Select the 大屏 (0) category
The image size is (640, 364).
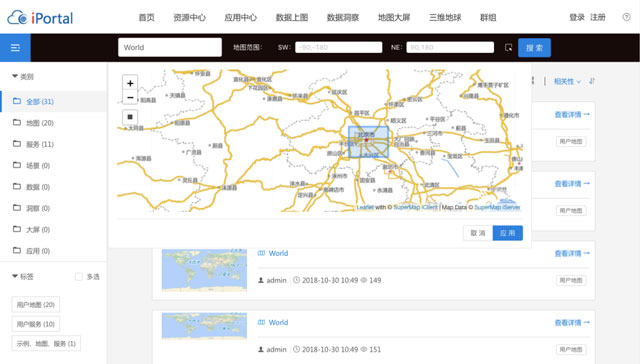click(x=53, y=229)
